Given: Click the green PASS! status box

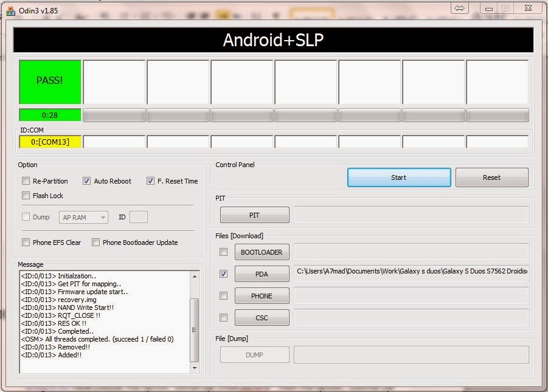Looking at the screenshot, I should (50, 82).
